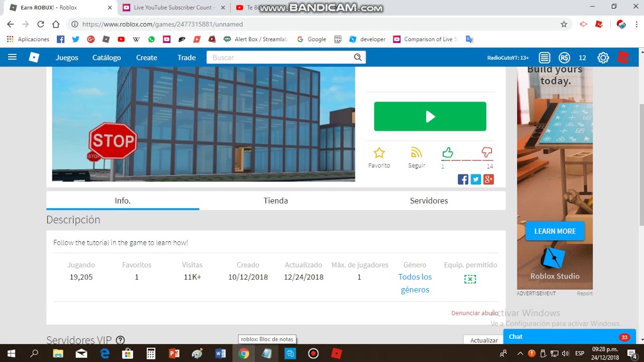This screenshot has width=644, height=362.
Task: Share the game on Twitter
Action: [476, 179]
